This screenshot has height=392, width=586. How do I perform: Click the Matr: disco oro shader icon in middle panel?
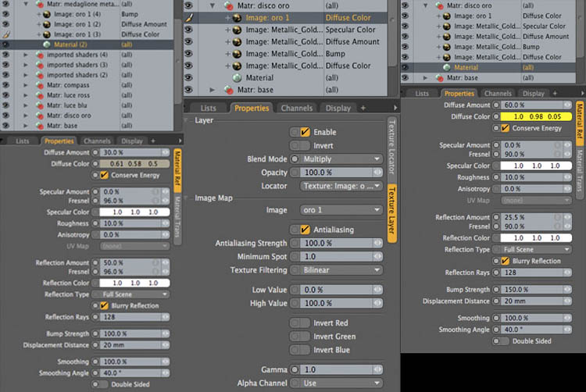coord(228,5)
